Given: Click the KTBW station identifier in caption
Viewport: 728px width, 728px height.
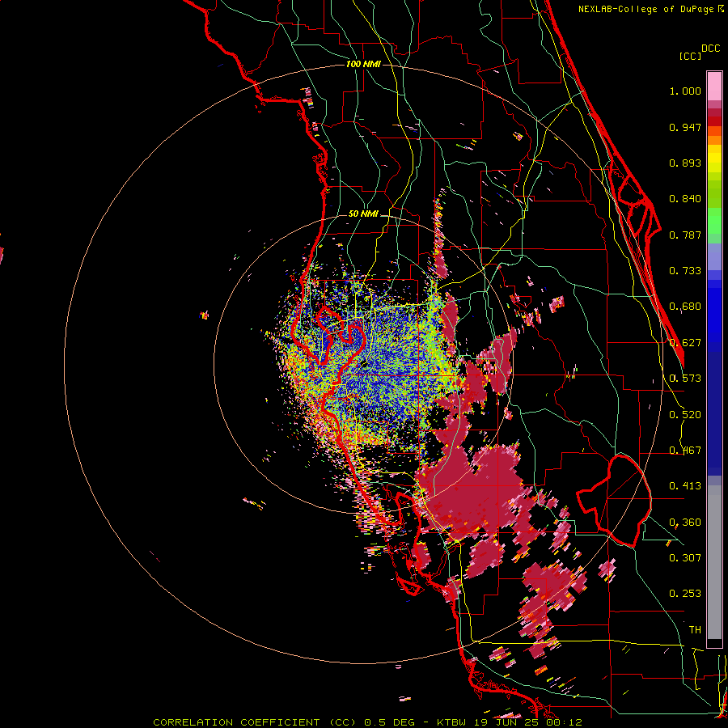Looking at the screenshot, I should 453,722.
